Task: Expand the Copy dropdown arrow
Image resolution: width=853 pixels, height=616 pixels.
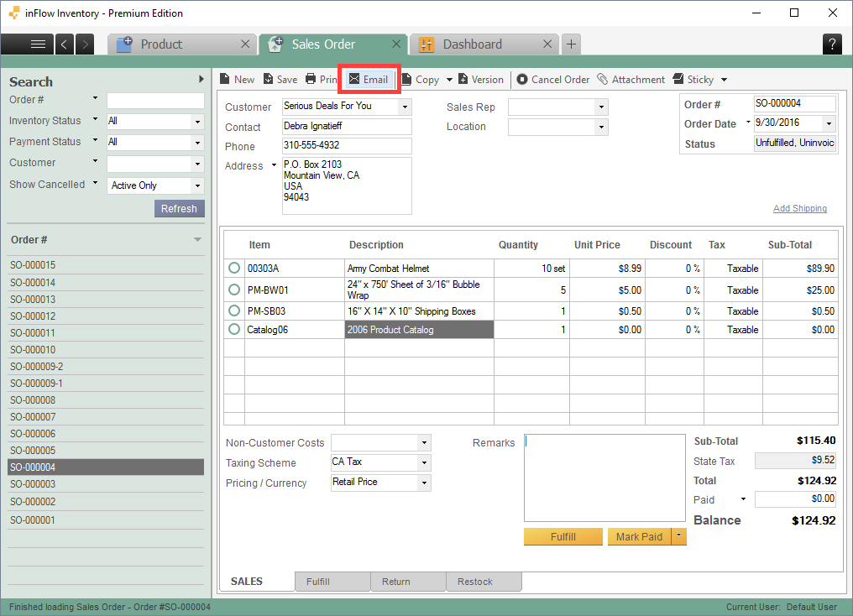Action: pos(449,80)
